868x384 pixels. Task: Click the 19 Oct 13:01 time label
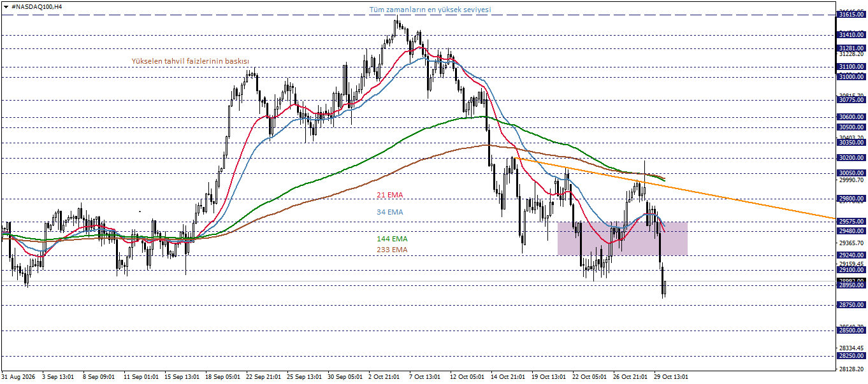[x=549, y=377]
